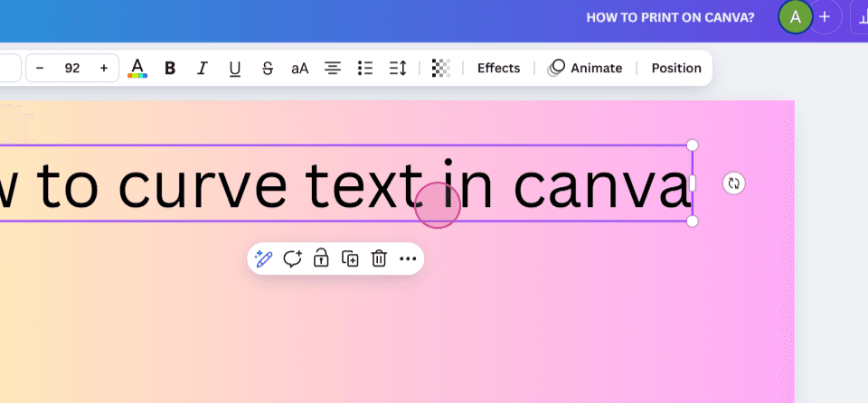Open the Position panel

tap(676, 68)
